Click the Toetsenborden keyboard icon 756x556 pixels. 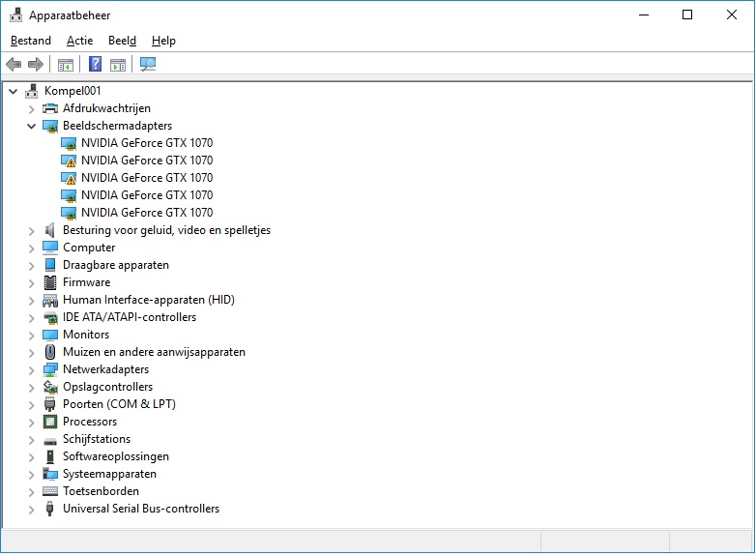coord(50,491)
